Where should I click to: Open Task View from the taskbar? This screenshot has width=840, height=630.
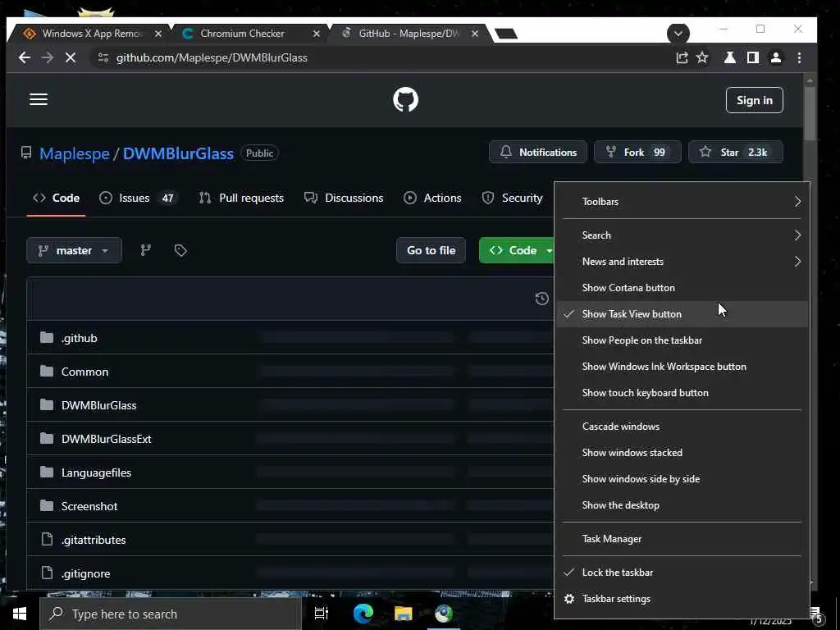click(322, 614)
